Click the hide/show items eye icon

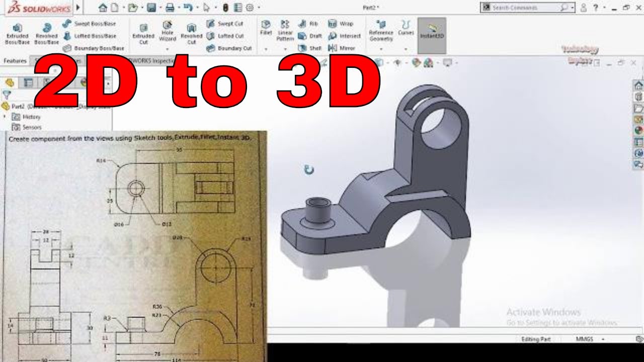pyautogui.click(x=397, y=62)
